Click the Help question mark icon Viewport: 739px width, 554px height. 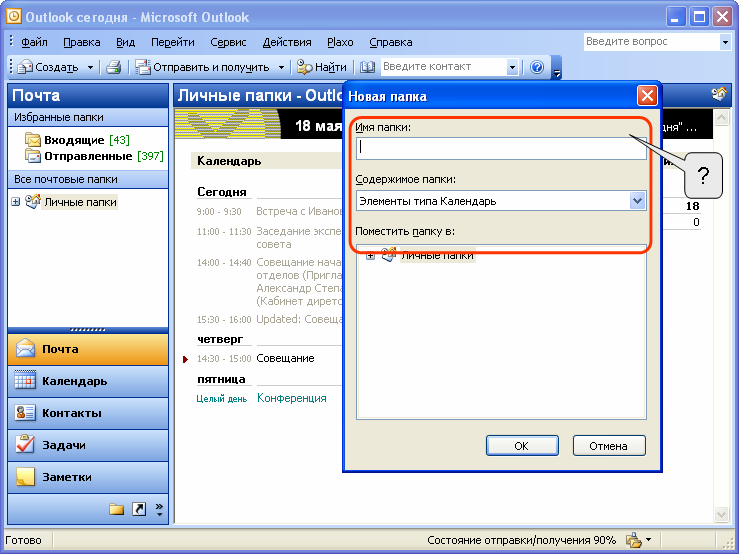point(537,67)
